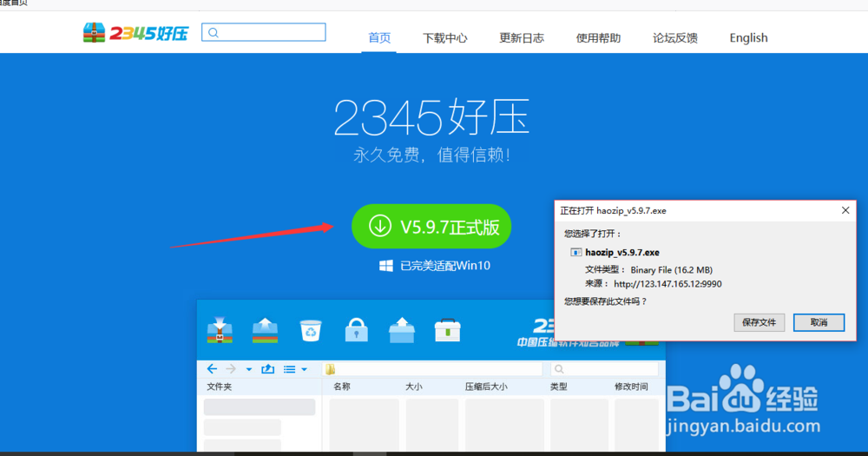Focus the header search box
This screenshot has width=868, height=456.
tap(264, 32)
